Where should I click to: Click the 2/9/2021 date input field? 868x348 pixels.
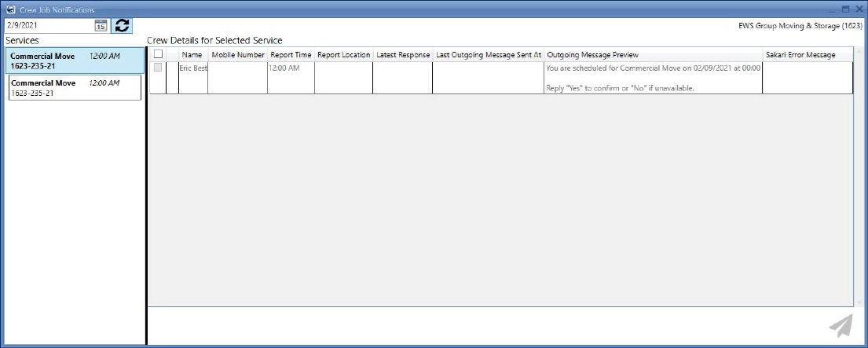[x=47, y=25]
